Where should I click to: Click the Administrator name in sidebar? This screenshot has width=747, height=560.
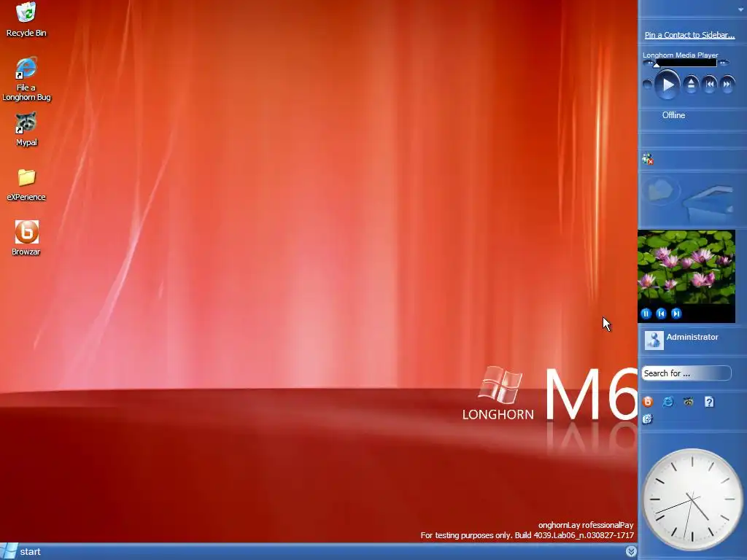coord(692,337)
